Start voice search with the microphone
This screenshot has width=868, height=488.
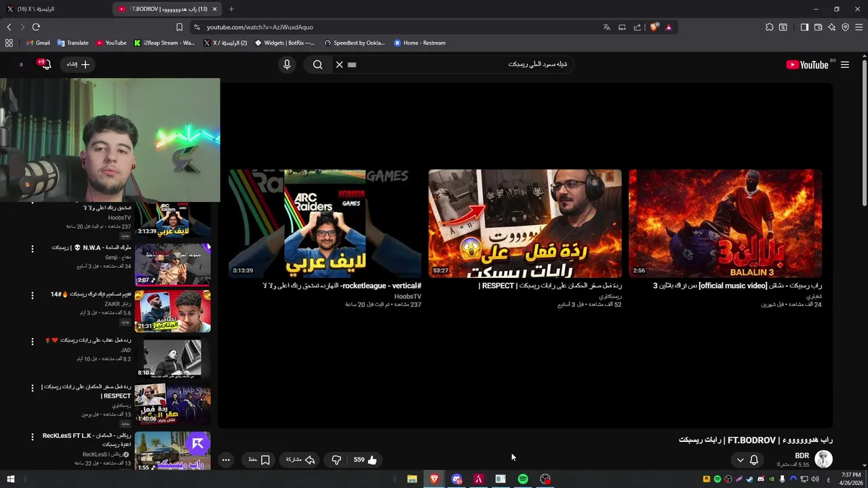pos(287,64)
